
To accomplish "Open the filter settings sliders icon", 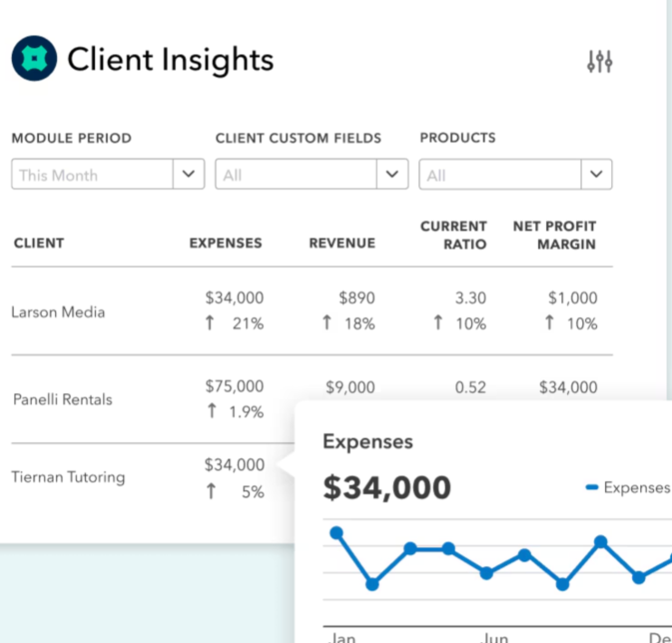I will [600, 62].
